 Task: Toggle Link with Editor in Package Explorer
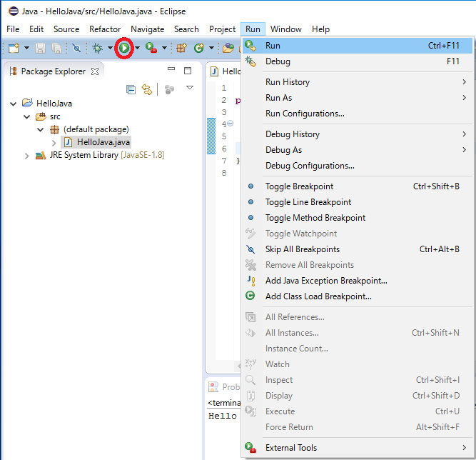pyautogui.click(x=147, y=89)
